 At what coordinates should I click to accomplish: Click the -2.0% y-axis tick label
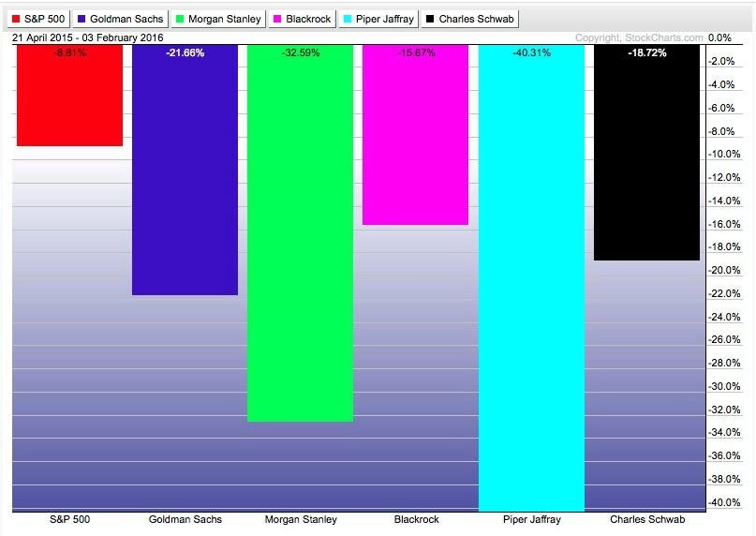721,61
